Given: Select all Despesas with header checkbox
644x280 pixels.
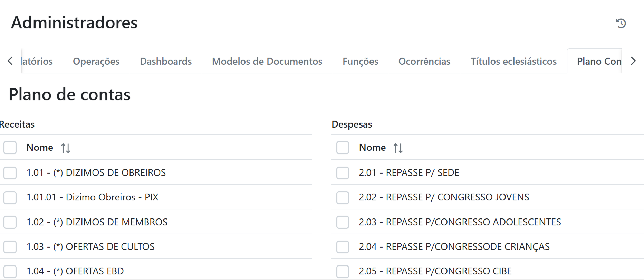Looking at the screenshot, I should pyautogui.click(x=343, y=148).
